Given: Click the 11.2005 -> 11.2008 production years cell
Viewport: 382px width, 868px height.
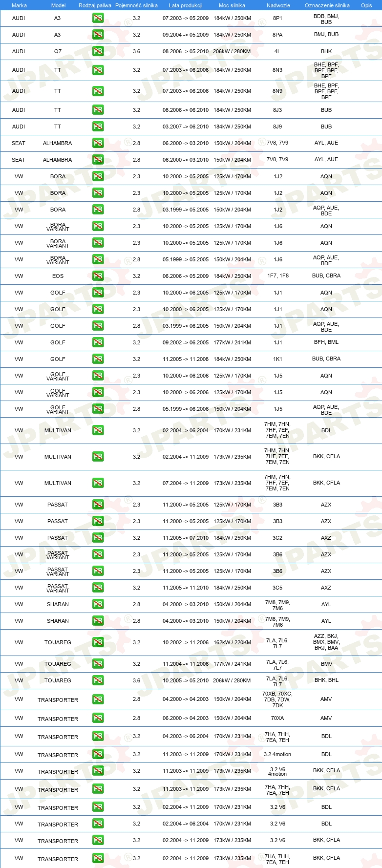Looking at the screenshot, I should pos(186,359).
